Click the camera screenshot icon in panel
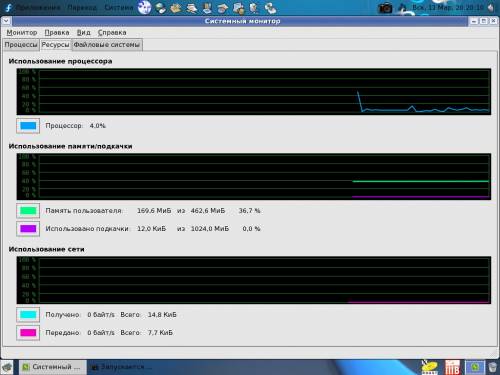500x375 pixels. click(385, 8)
